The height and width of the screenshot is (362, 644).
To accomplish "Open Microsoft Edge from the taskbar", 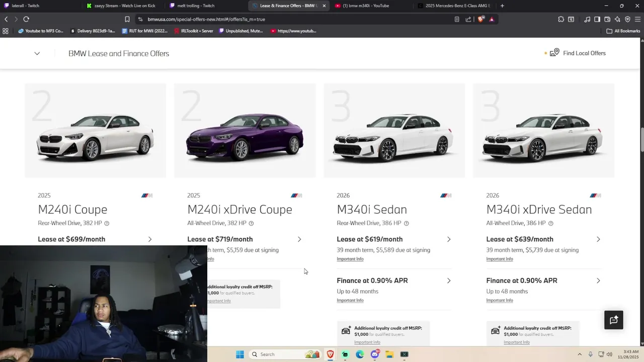I will coord(360,354).
